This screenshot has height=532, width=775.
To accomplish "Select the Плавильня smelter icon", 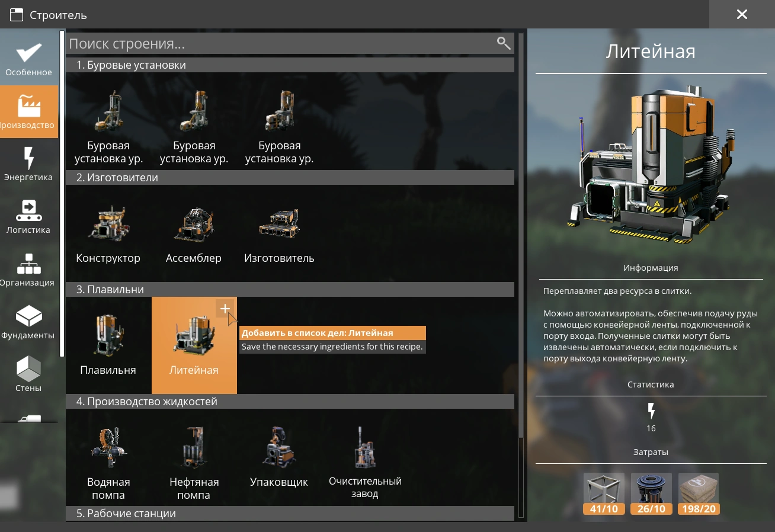I will pos(108,345).
